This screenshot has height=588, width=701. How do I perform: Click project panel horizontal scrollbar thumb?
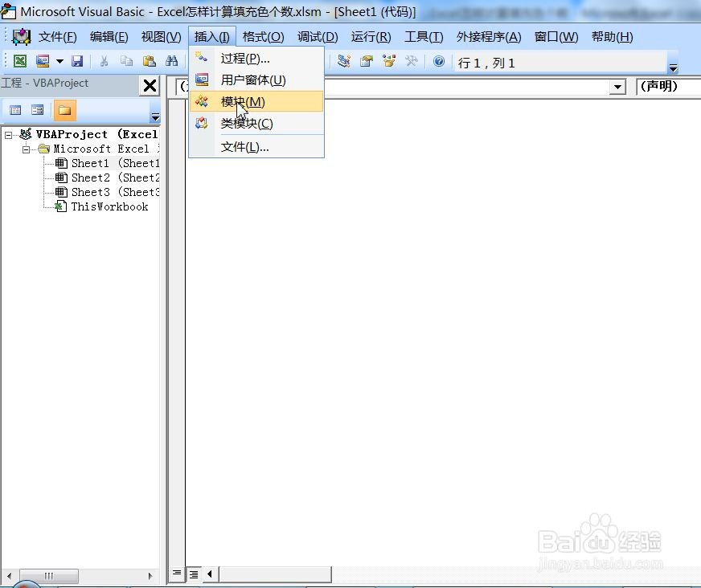click(x=49, y=575)
